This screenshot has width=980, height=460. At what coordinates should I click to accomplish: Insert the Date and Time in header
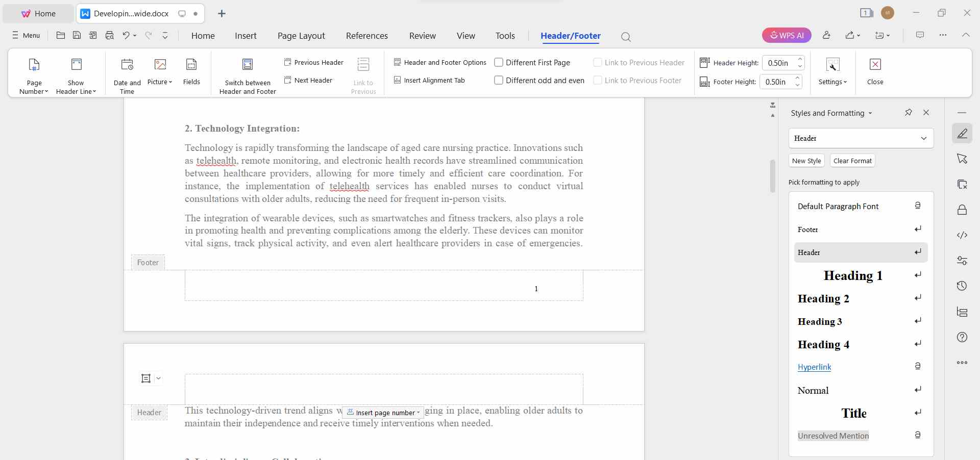(127, 73)
